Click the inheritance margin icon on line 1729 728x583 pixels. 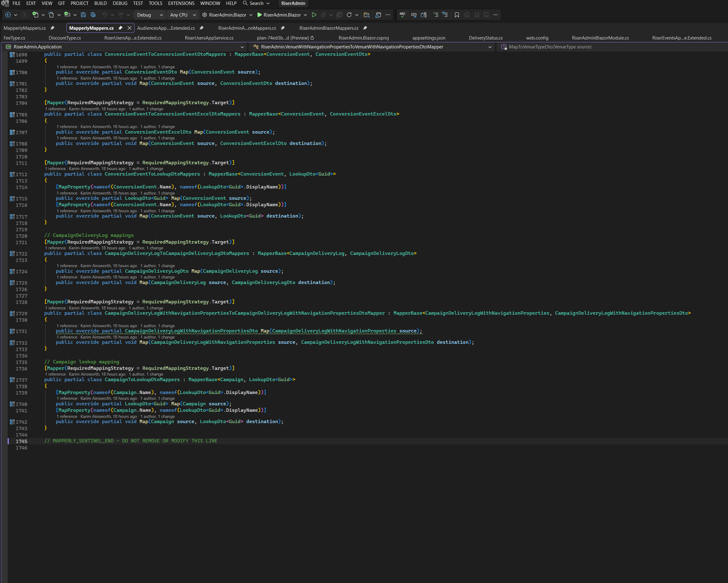[12, 313]
